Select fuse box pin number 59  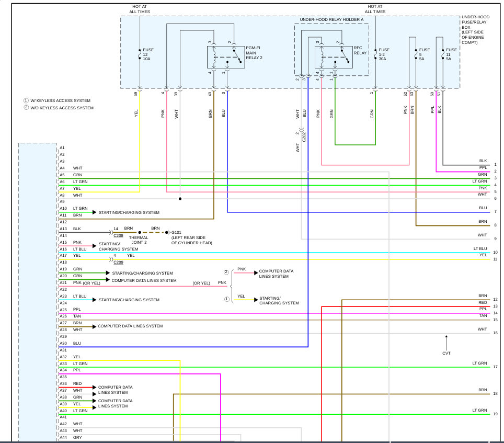(135, 94)
